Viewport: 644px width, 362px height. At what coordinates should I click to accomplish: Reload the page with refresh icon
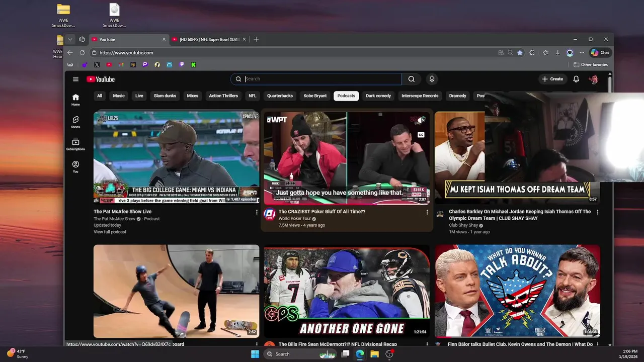pos(82,52)
